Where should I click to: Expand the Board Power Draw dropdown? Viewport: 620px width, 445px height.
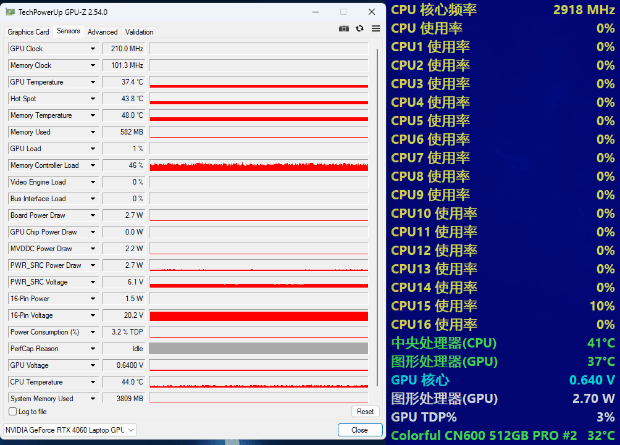point(93,216)
